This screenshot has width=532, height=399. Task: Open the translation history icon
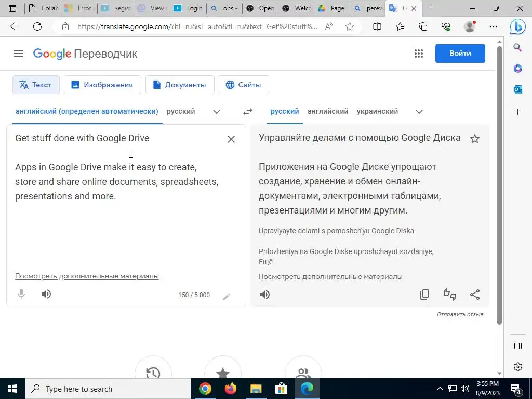pyautogui.click(x=153, y=373)
